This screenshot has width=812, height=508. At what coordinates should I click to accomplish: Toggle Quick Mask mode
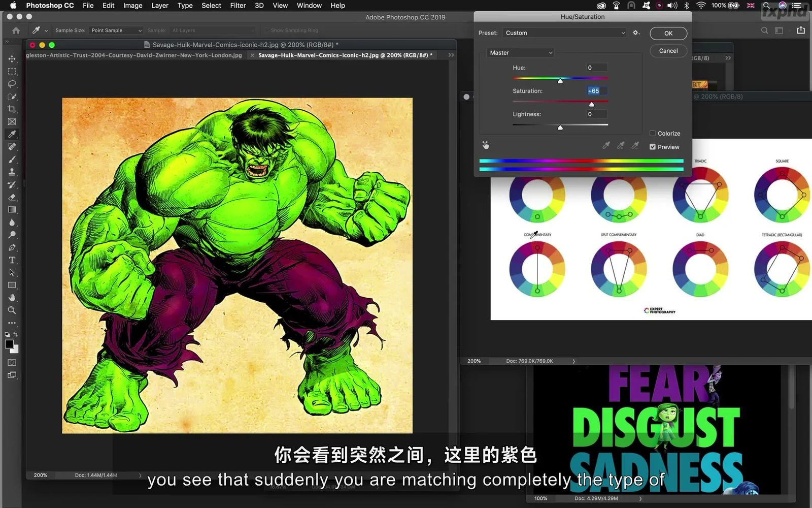(12, 363)
